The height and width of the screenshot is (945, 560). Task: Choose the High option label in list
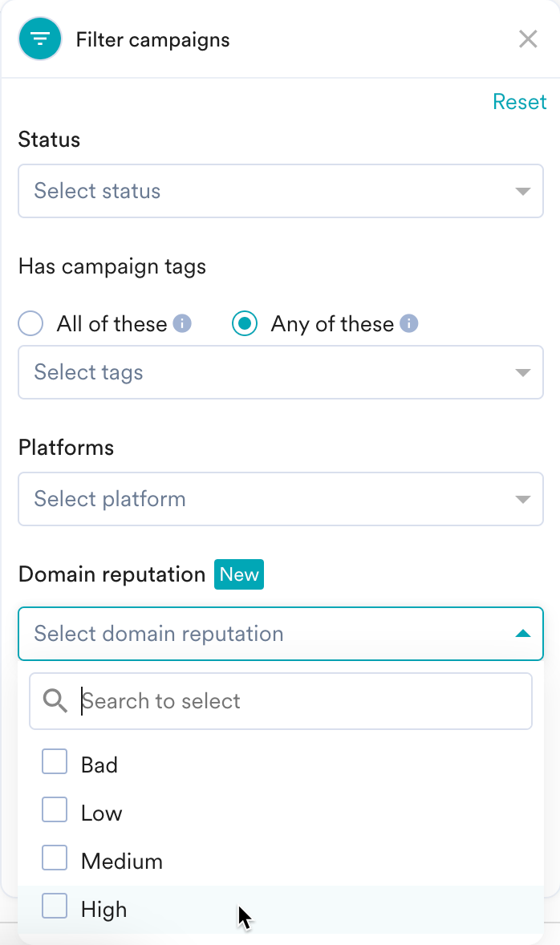(x=104, y=910)
